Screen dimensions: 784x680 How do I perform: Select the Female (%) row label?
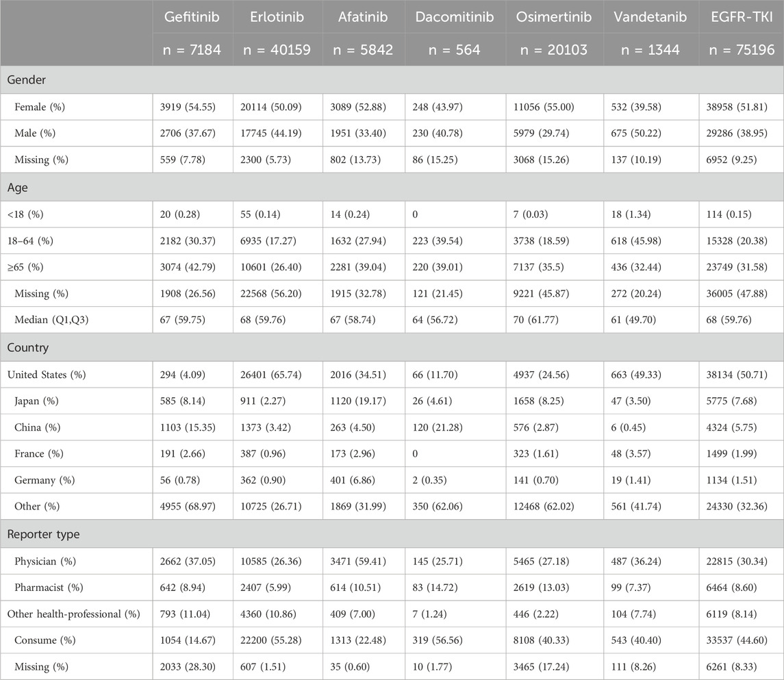[x=40, y=107]
